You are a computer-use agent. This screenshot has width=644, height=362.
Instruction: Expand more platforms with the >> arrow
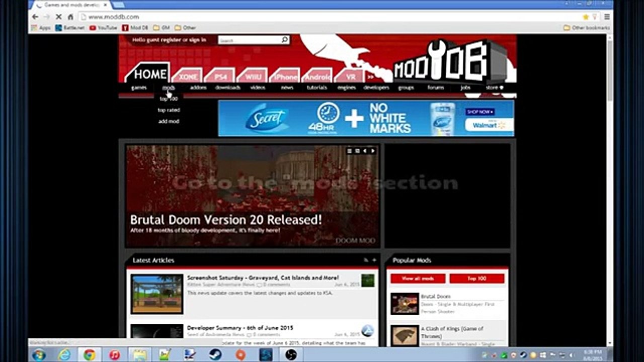pyautogui.click(x=371, y=77)
